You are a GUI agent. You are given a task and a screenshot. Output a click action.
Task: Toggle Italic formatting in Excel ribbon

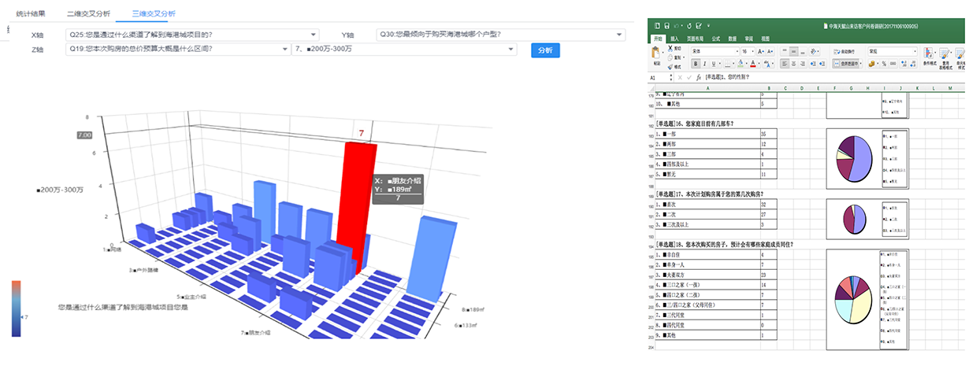(704, 64)
